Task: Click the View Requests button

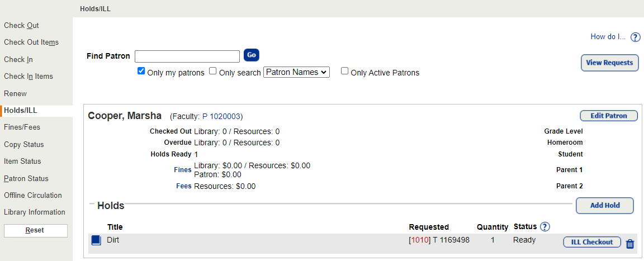Action: (x=609, y=63)
